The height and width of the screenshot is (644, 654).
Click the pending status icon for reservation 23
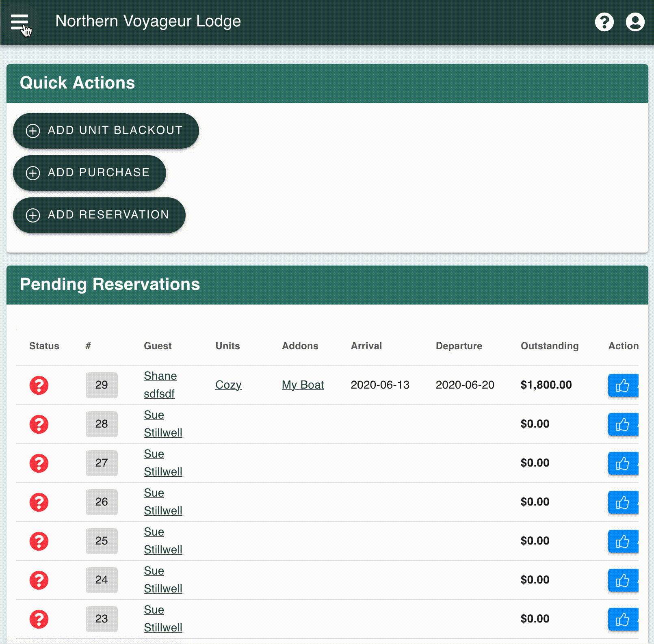(x=39, y=619)
